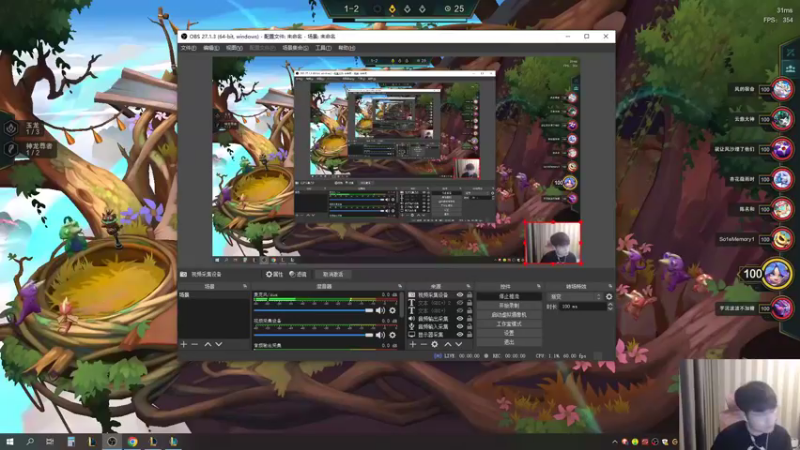
Task: Select the audio output capture (音频输出采集) source
Action: pyautogui.click(x=433, y=319)
